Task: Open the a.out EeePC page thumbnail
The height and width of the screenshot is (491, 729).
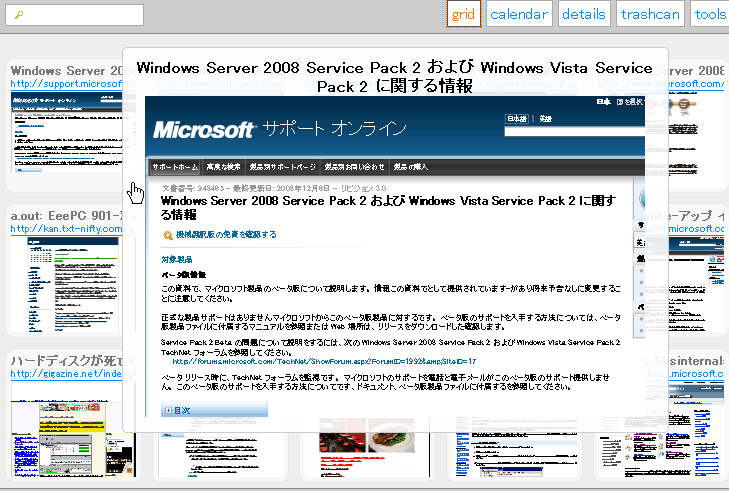Action: (x=66, y=285)
